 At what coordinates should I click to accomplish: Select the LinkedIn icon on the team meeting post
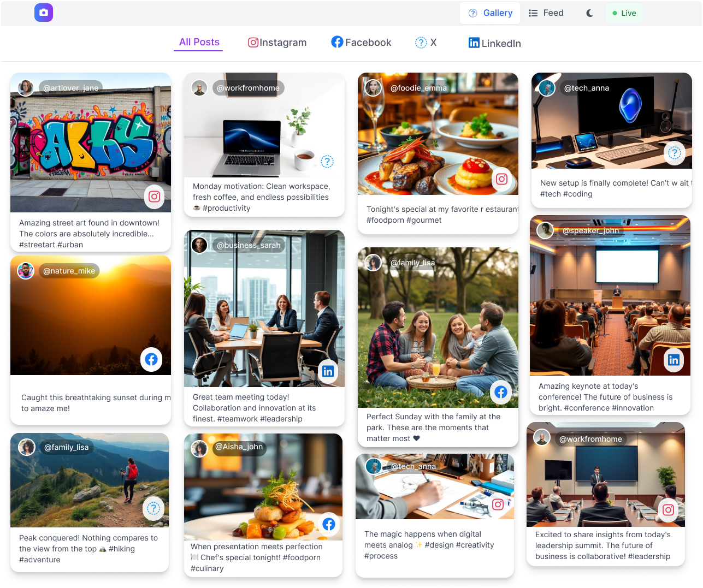click(328, 371)
